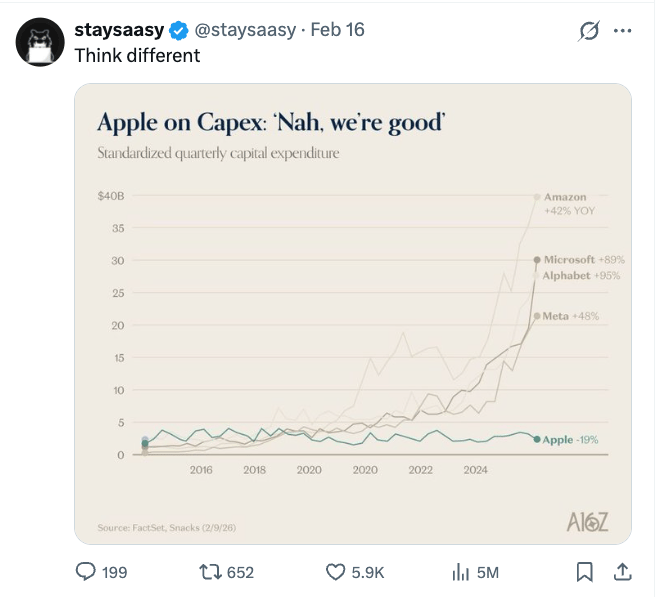Click the 'Think different' tweet text
Image resolution: width=661 pixels, height=597 pixels.
pyautogui.click(x=138, y=55)
